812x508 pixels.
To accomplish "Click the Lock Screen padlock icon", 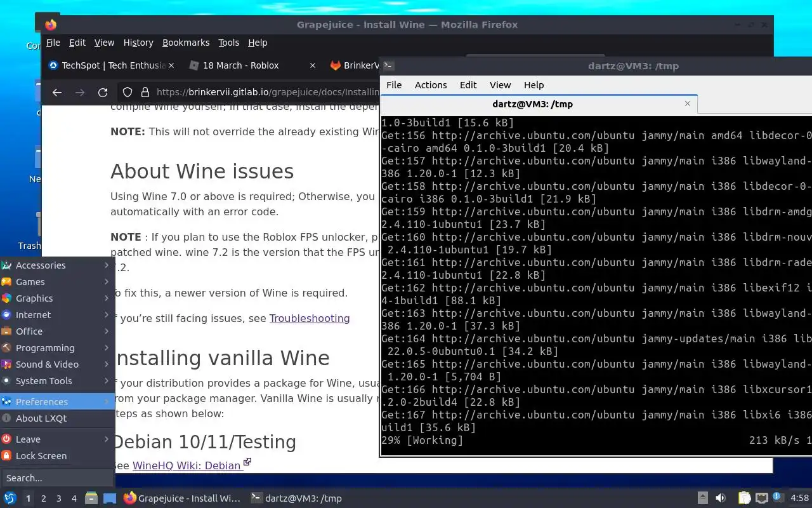I will [6, 456].
